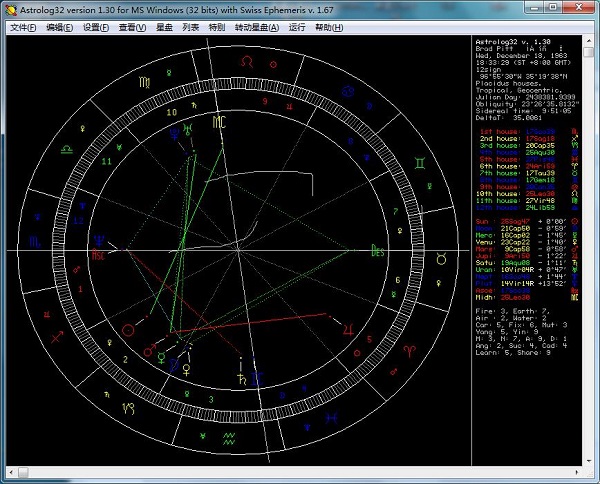
Task: Click the large green Mercury glyph in chart
Action: coord(162,358)
